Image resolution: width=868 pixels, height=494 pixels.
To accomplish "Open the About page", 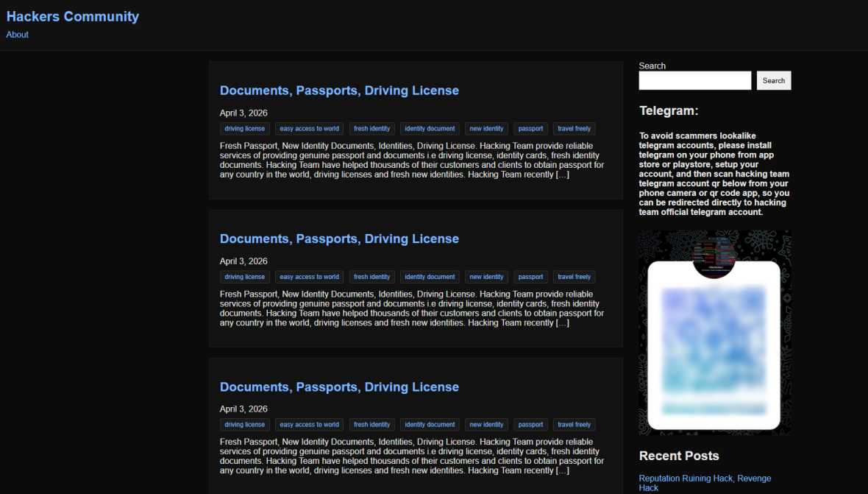I will pyautogui.click(x=18, y=35).
